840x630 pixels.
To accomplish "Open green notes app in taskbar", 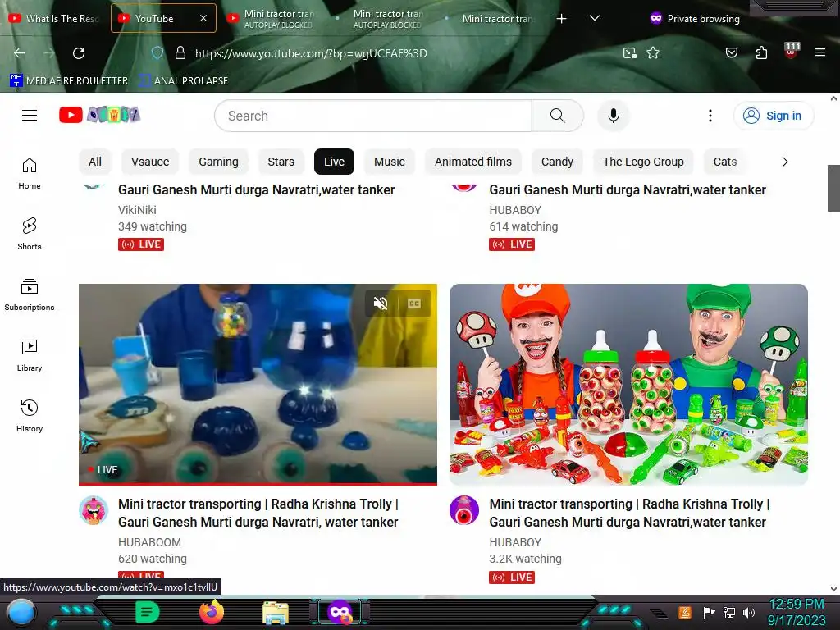I will (x=148, y=612).
